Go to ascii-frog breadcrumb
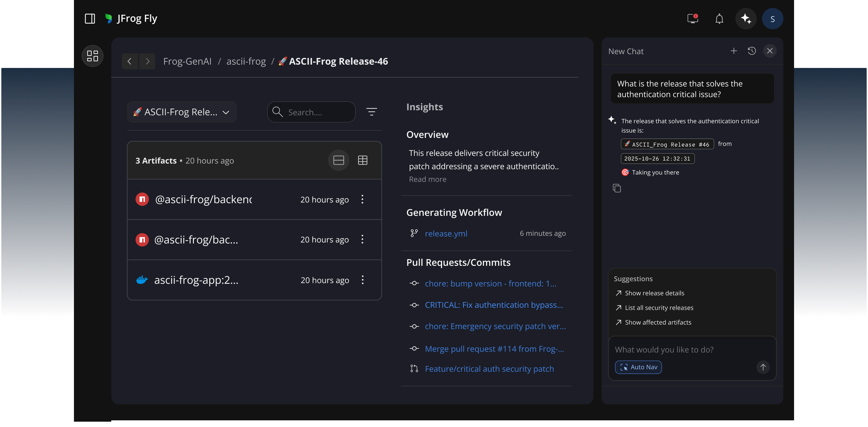Viewport: 868px width, 427px height. (x=246, y=61)
